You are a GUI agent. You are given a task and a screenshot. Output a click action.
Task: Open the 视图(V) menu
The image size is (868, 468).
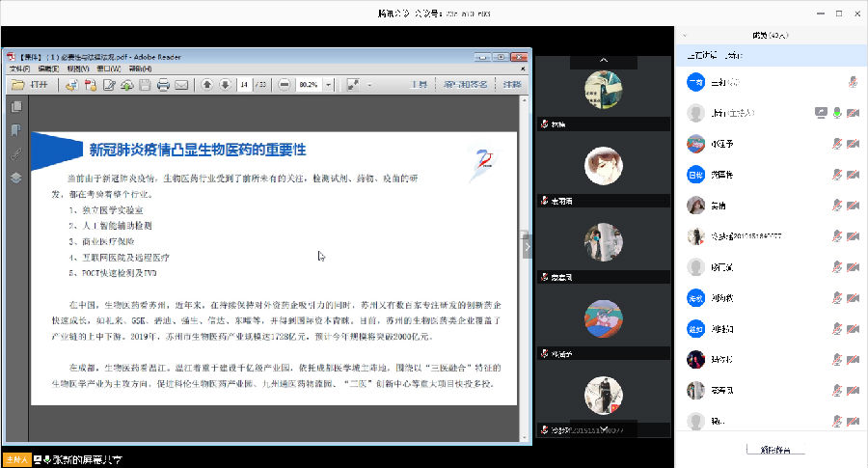click(x=78, y=69)
